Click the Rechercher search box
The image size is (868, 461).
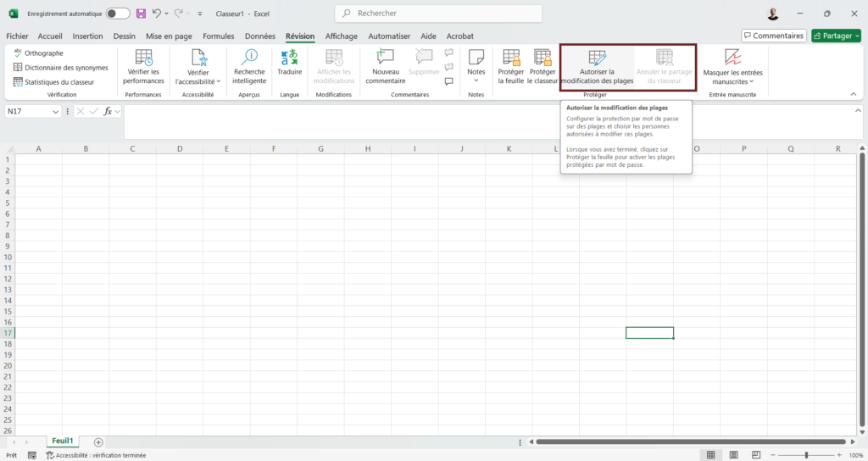point(438,14)
